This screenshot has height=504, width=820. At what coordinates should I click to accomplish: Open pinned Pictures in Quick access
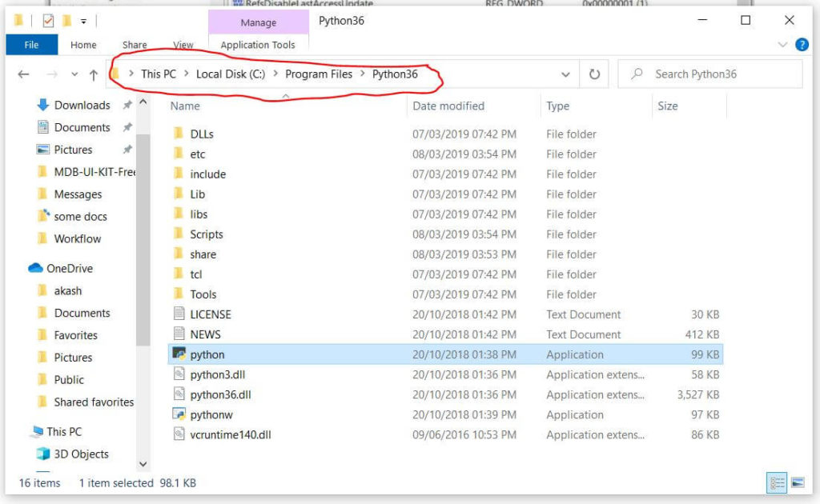73,150
